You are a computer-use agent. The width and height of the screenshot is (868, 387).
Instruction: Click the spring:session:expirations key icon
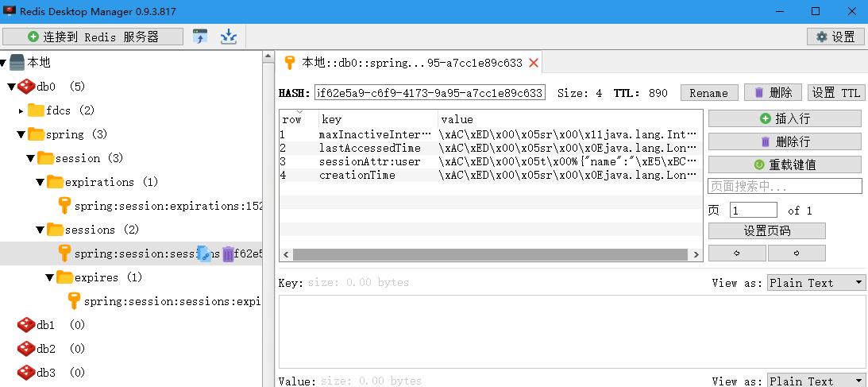click(65, 206)
